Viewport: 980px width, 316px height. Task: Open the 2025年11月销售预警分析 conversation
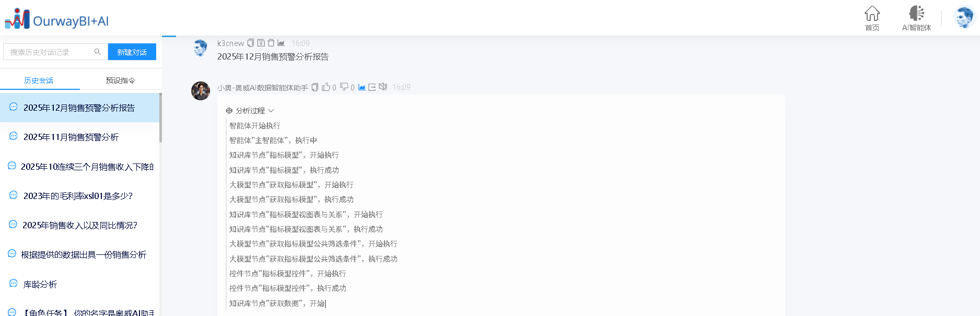pyautogui.click(x=71, y=137)
